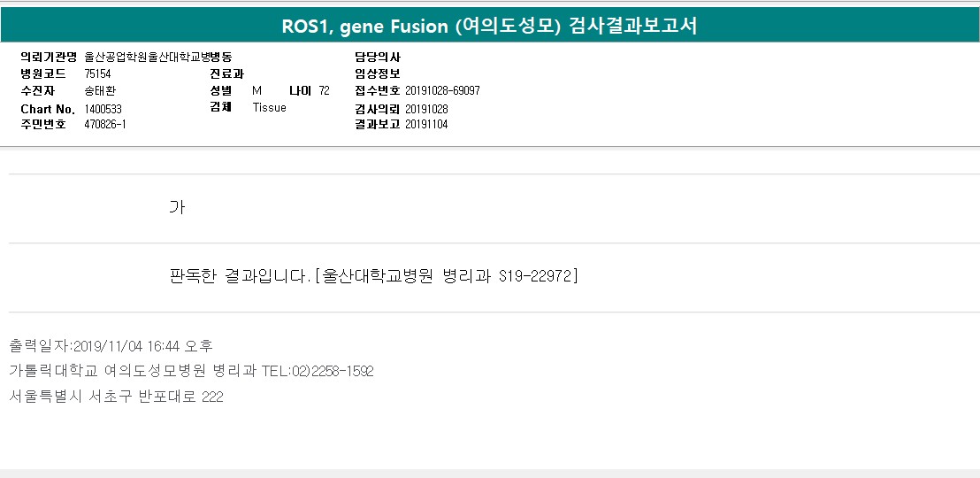980x478 pixels.
Task: Select the 접수번호 value 20191028-69097
Action: 442,91
